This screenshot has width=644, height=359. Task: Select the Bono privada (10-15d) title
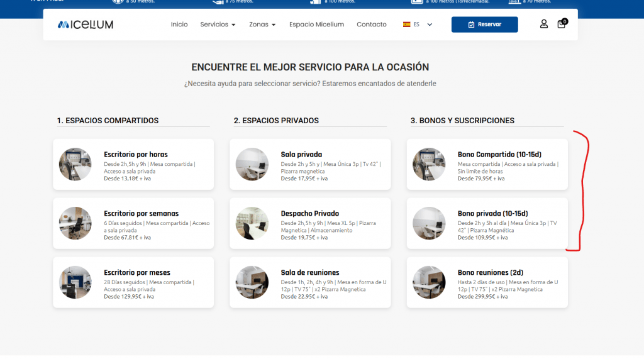pos(492,214)
